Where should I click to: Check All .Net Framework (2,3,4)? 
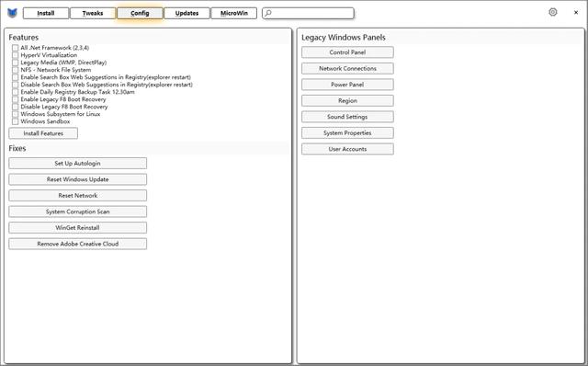pyautogui.click(x=15, y=48)
